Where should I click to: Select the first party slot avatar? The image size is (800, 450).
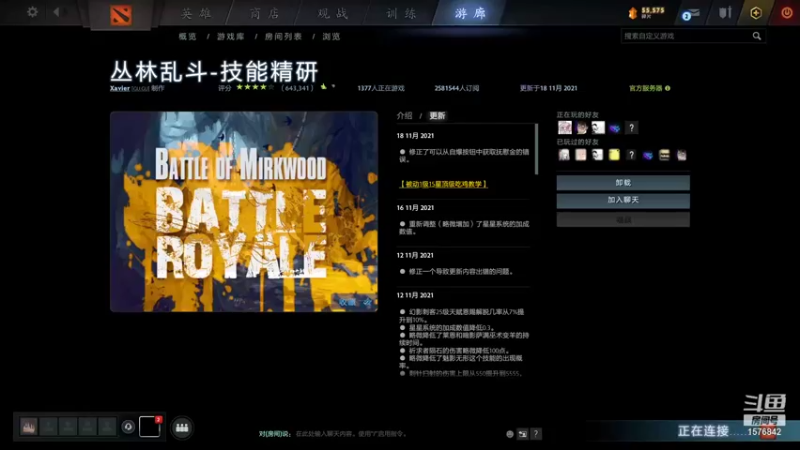[x=29, y=427]
